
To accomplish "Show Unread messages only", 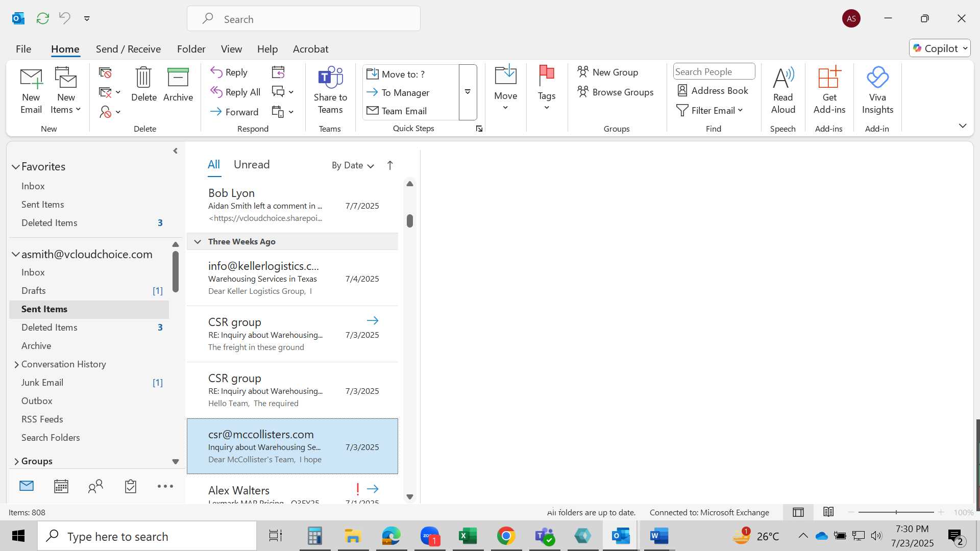I will 252,164.
